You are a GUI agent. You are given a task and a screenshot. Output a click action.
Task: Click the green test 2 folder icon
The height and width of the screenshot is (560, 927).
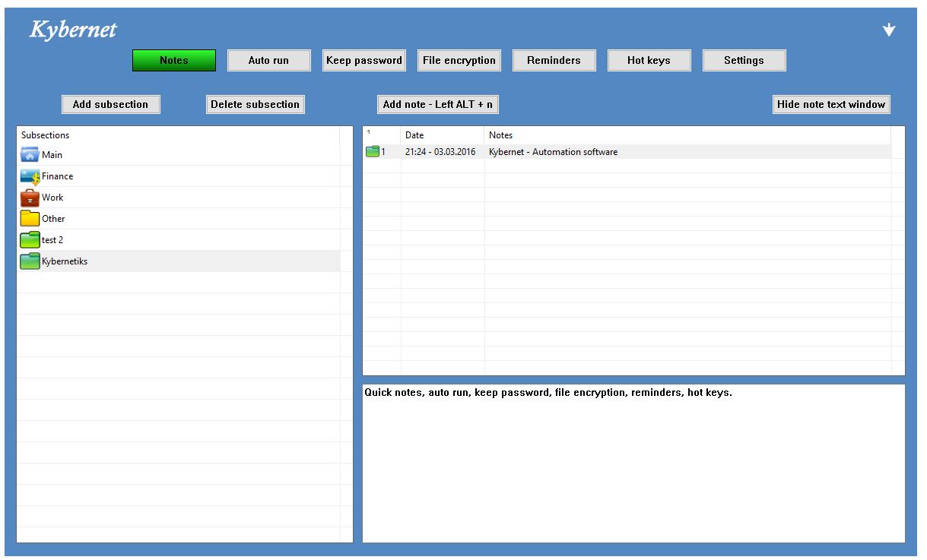[x=30, y=240]
